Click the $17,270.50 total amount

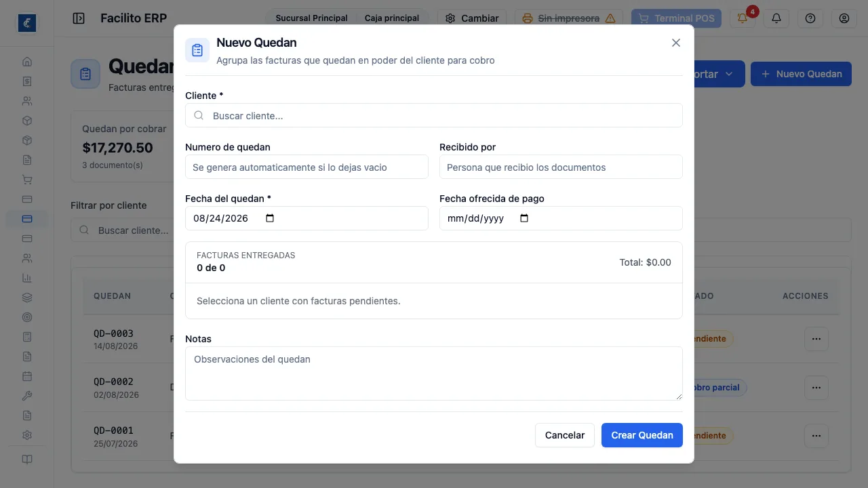[117, 148]
